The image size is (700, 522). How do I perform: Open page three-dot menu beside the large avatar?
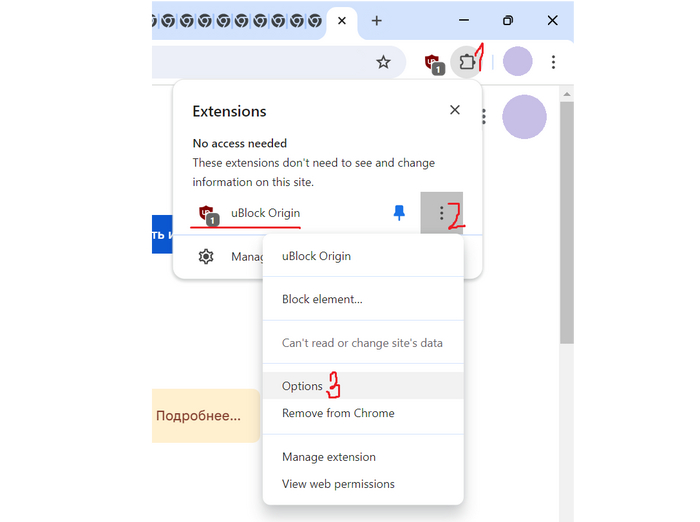click(484, 117)
